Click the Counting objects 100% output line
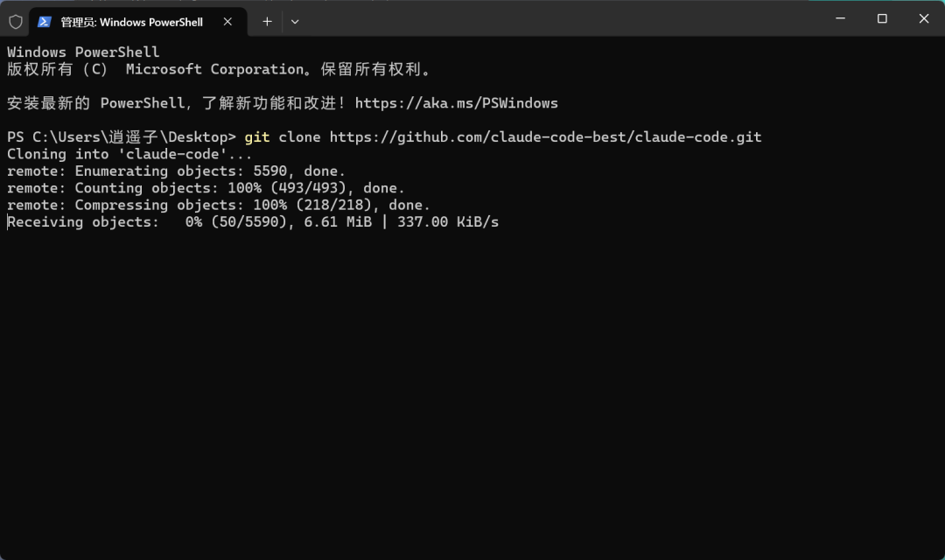Screen dimensions: 945x560 pos(206,188)
